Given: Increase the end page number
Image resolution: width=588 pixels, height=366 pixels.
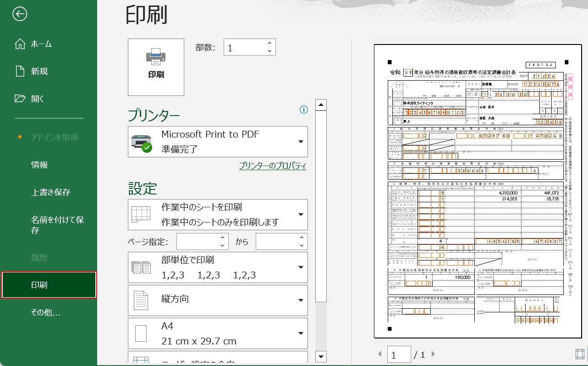Looking at the screenshot, I should point(302,238).
